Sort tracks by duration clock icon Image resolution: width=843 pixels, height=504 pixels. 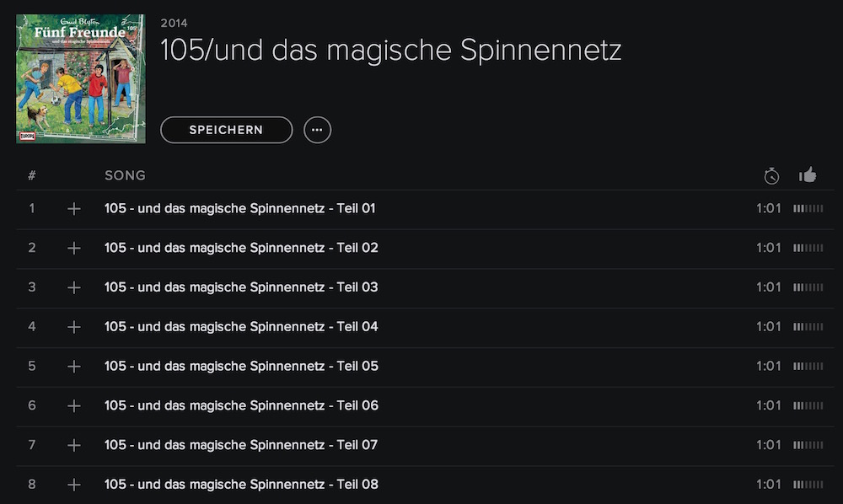pyautogui.click(x=771, y=175)
